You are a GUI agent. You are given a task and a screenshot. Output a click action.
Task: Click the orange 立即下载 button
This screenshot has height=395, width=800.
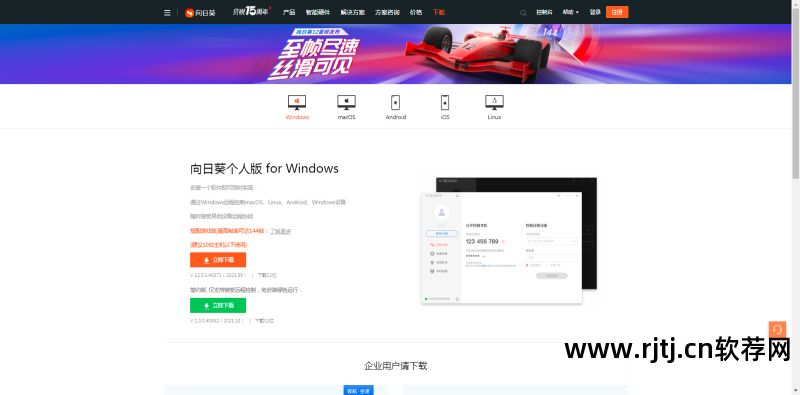218,260
